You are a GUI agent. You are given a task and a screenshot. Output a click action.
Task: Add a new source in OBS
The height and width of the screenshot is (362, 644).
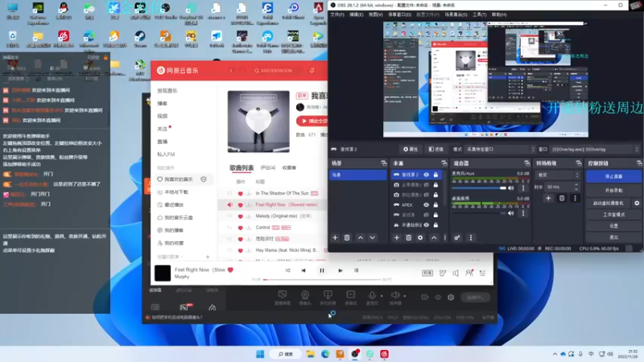click(396, 237)
